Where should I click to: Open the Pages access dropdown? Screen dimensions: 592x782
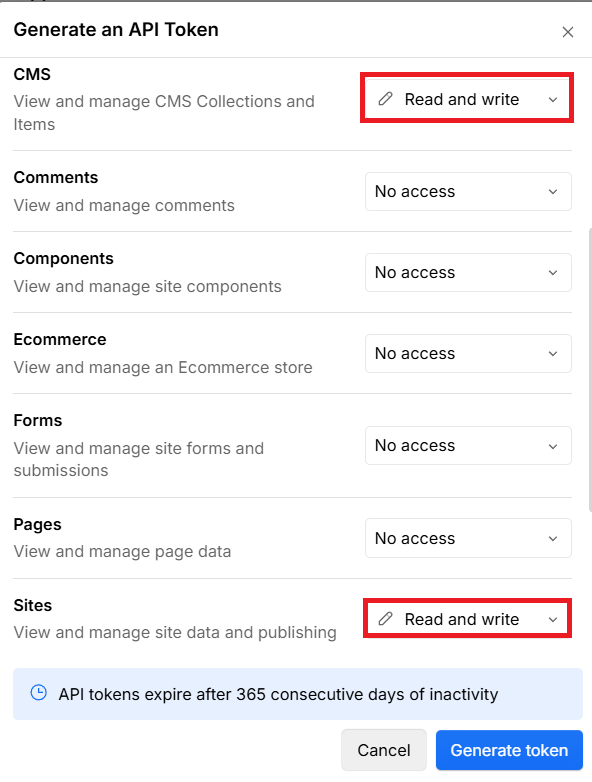[x=468, y=538]
